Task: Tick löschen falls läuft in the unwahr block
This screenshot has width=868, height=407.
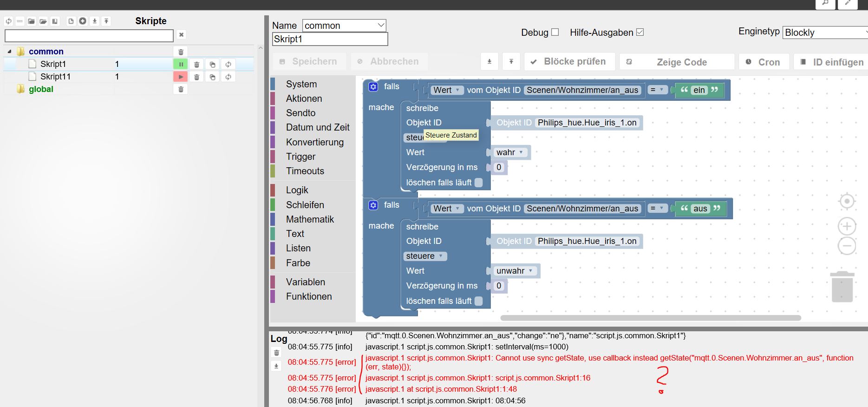Action: coord(479,301)
